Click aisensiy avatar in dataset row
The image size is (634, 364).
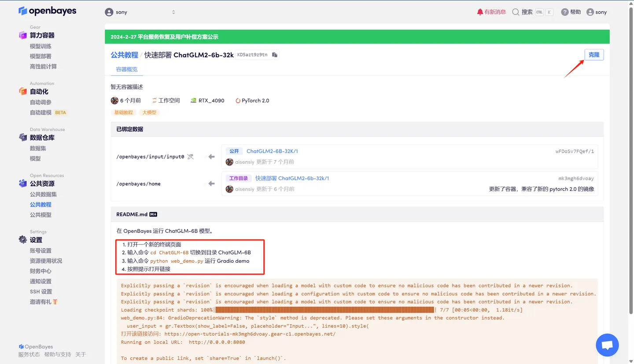(x=229, y=162)
